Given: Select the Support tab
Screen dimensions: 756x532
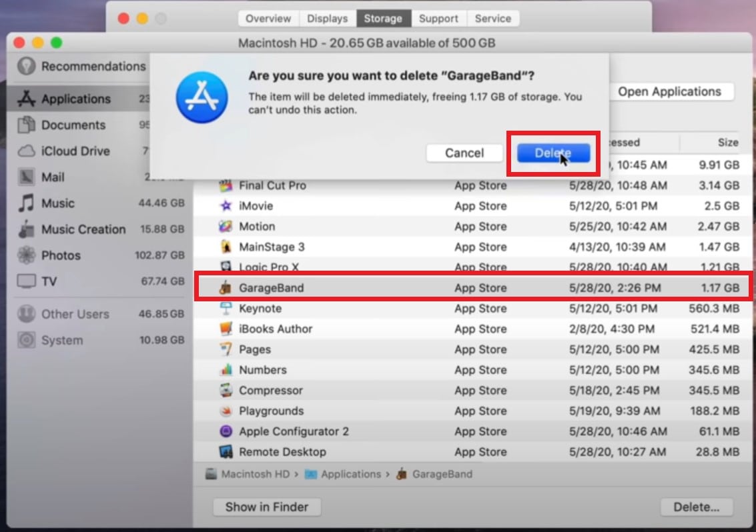Looking at the screenshot, I should (x=438, y=19).
